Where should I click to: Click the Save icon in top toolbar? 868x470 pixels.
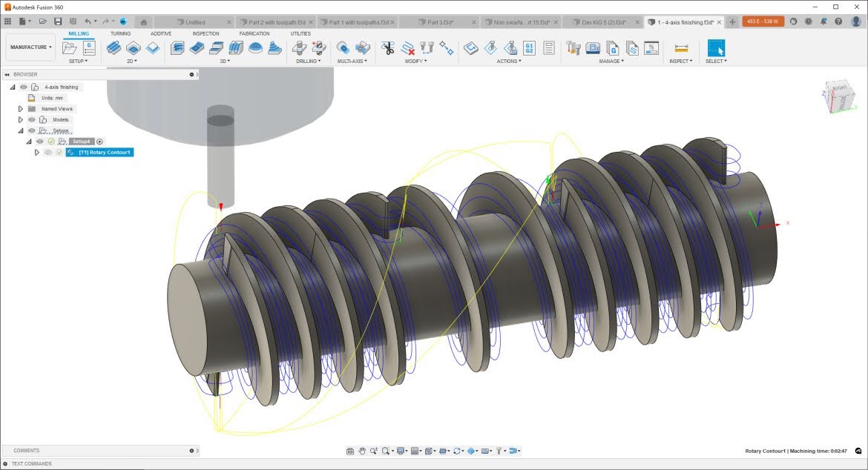coord(58,21)
